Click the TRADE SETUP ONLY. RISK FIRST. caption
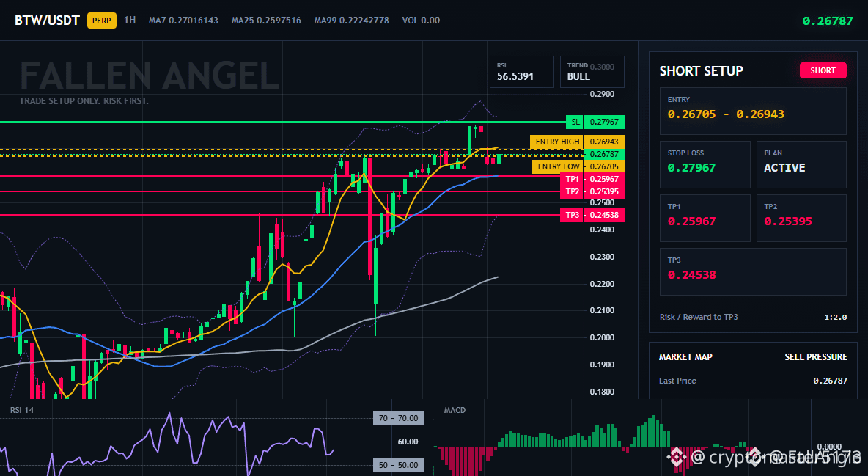 click(84, 101)
